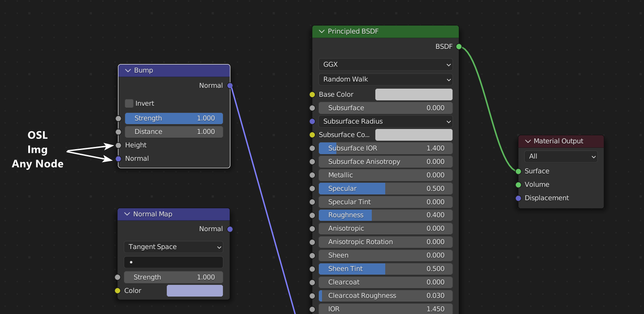The height and width of the screenshot is (314, 644).
Task: Collapse the Normal Map node
Action: point(127,214)
